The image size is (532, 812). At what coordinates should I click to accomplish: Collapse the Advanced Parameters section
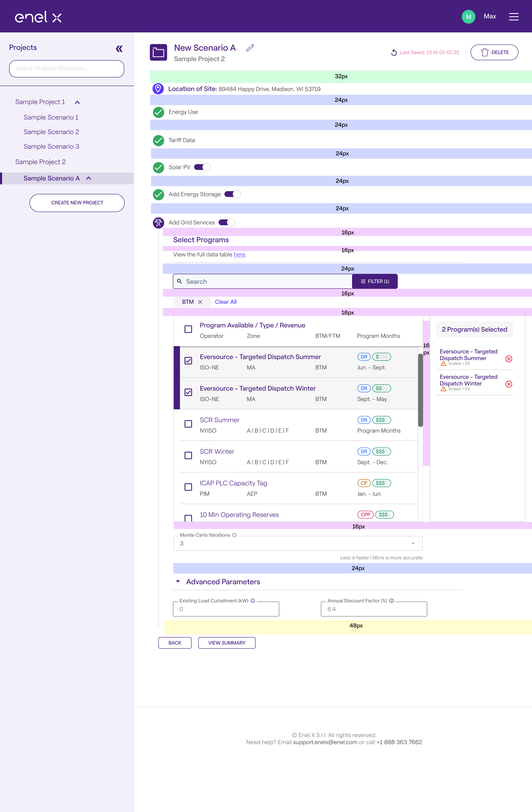(x=178, y=582)
